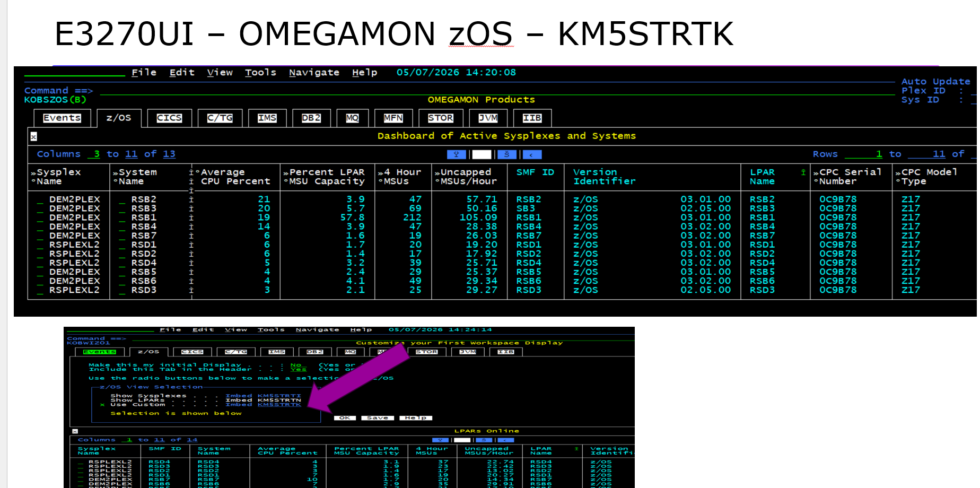Click Percent LPAR MSU Capacity header in dashboard
Screen dimensions: 980x488
tap(324, 177)
